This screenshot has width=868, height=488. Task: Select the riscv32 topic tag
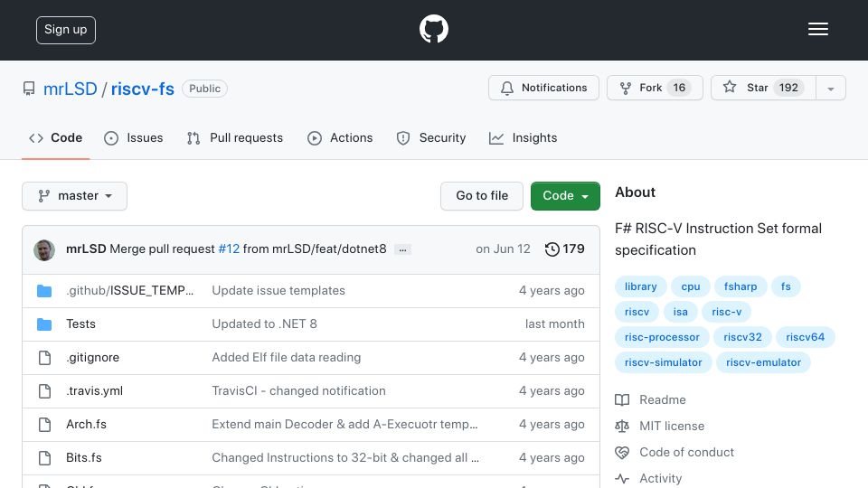pos(742,337)
